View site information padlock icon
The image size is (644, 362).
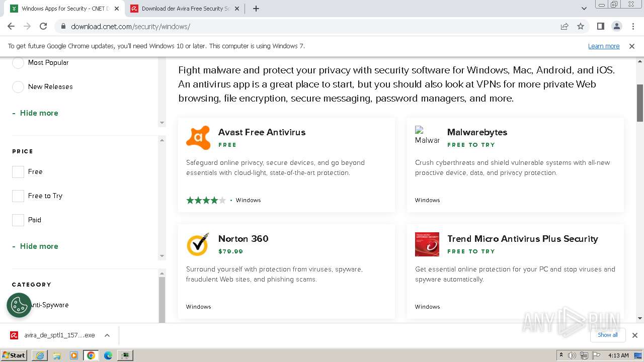pos(63,26)
